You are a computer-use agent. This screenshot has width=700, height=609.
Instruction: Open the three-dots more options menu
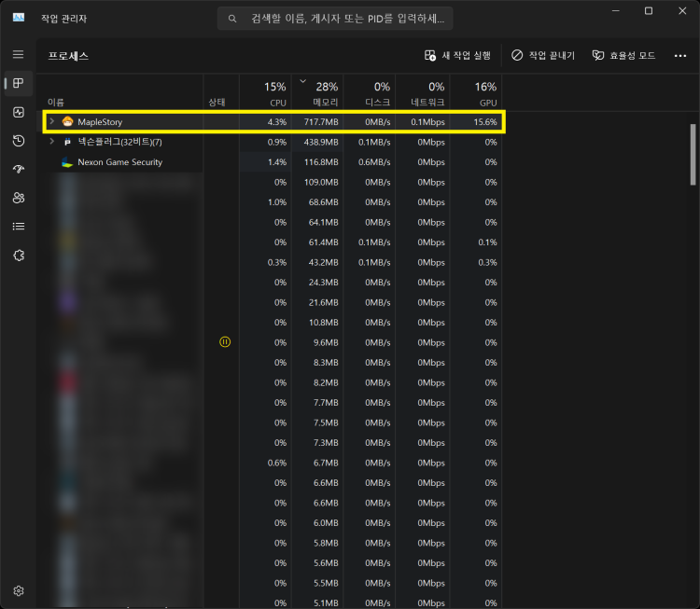pos(679,56)
